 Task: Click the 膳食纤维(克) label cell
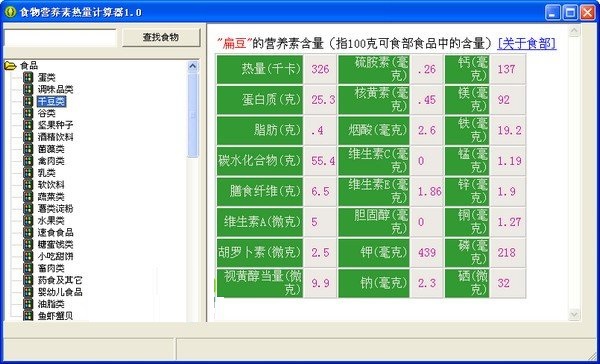tap(260, 191)
